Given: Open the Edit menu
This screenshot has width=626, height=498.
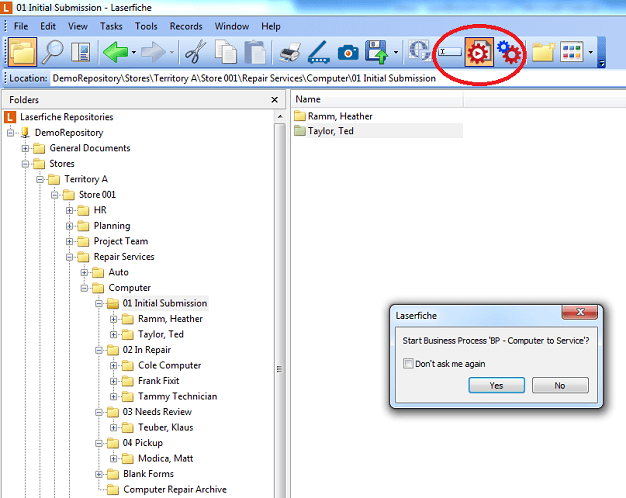Looking at the screenshot, I should (48, 26).
